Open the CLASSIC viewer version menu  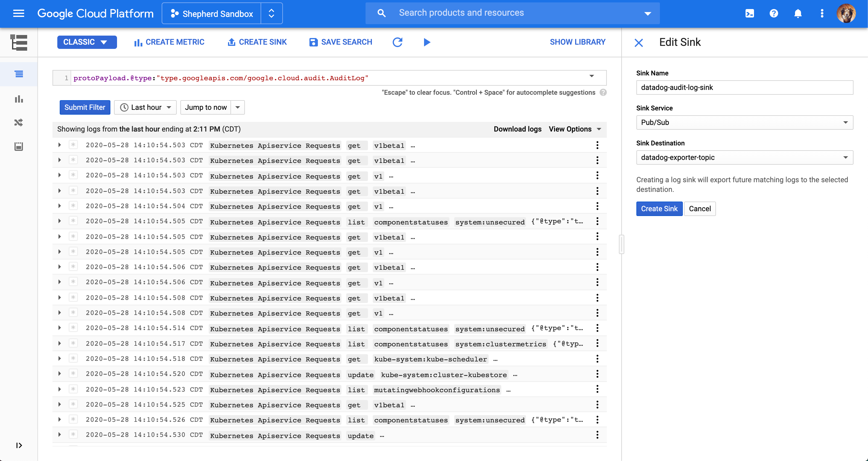pyautogui.click(x=87, y=42)
